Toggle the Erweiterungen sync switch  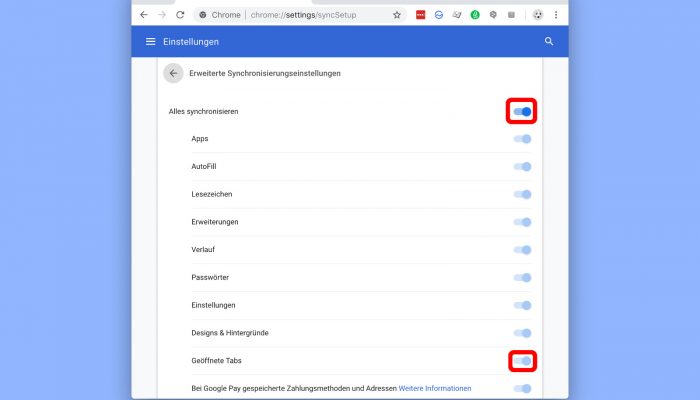[x=522, y=222]
